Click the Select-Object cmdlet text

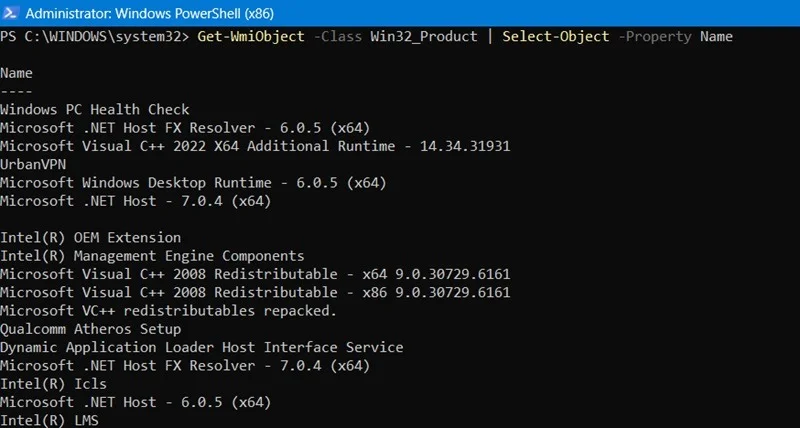coord(555,37)
